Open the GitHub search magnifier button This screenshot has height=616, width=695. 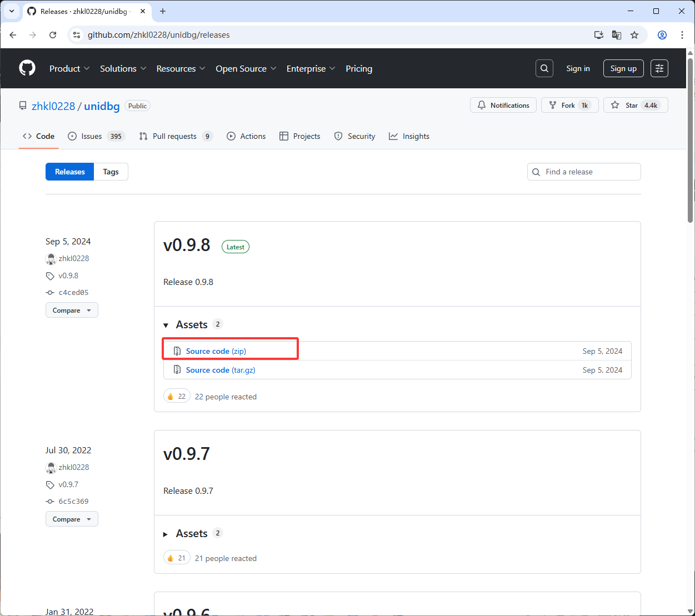pos(544,68)
